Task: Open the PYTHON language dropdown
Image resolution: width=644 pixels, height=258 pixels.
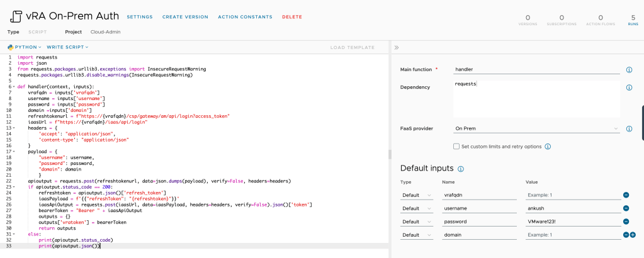Action: click(24, 47)
